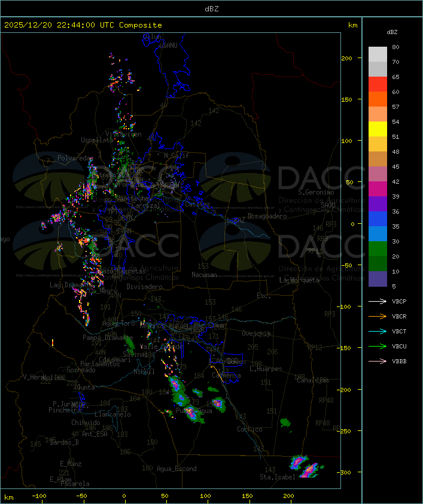Viewport: 423px width, 504px height.
Task: Click the 'E_Manz' place label
Action: [x=71, y=464]
